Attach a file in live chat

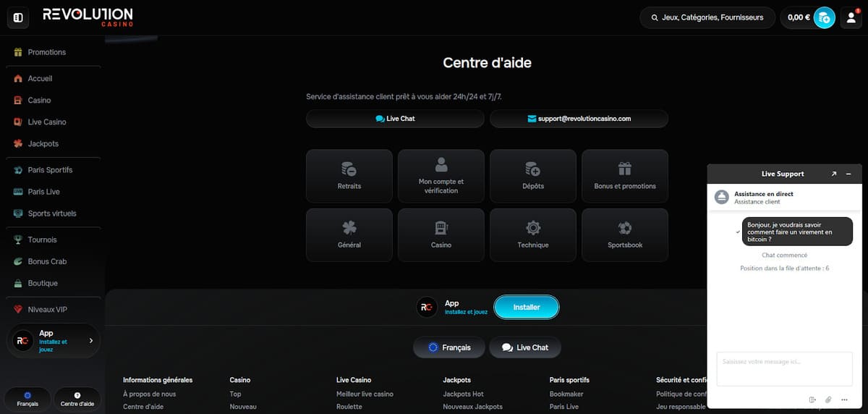pyautogui.click(x=828, y=400)
